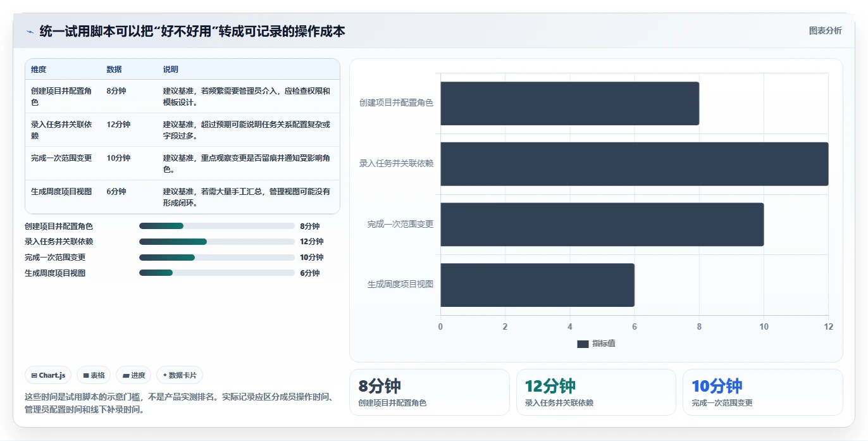Click table cell 录入任务并关联依赖
The image size is (868, 441).
[62, 130]
